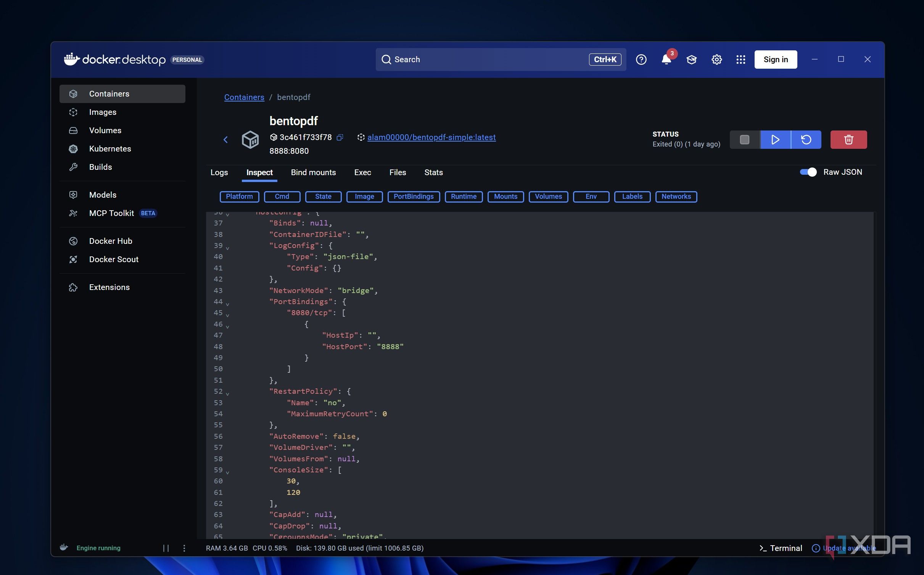
Task: Click the Docker whale logo in header
Action: point(72,59)
